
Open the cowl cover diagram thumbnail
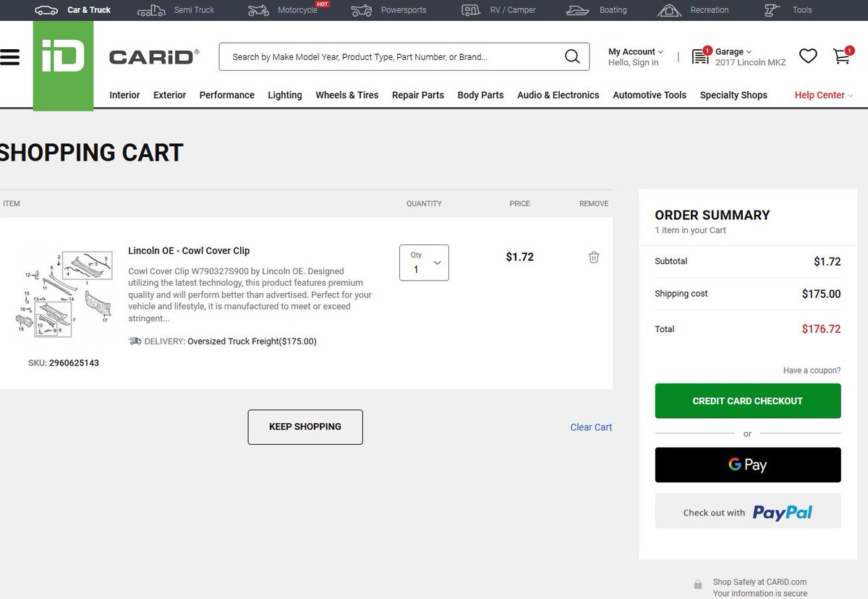pyautogui.click(x=64, y=294)
